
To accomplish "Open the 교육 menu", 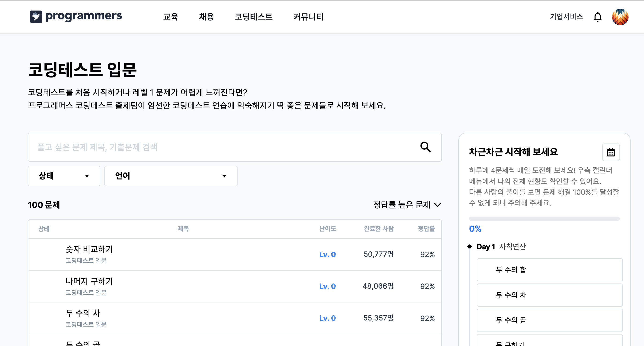I will click(x=170, y=17).
